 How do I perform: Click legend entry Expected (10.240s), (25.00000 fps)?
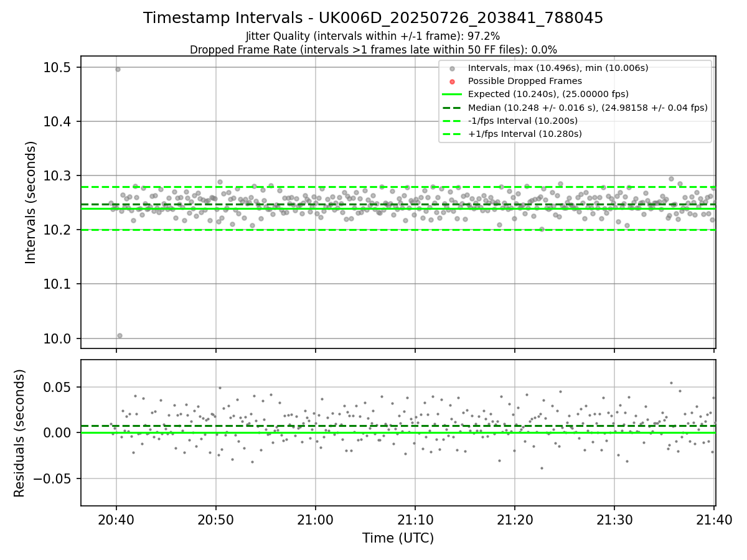click(548, 94)
